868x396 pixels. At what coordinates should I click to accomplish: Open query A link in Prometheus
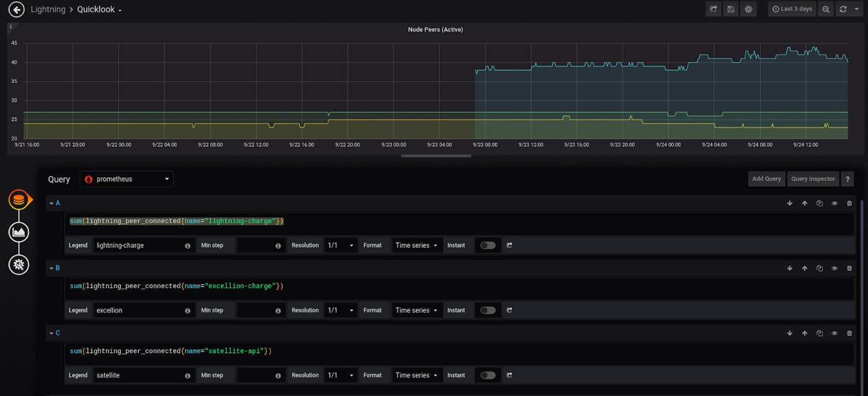(509, 245)
